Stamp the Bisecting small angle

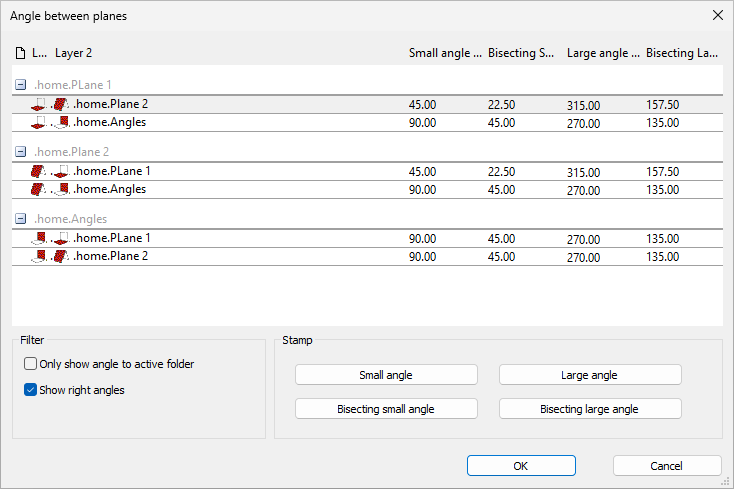pyautogui.click(x=386, y=409)
